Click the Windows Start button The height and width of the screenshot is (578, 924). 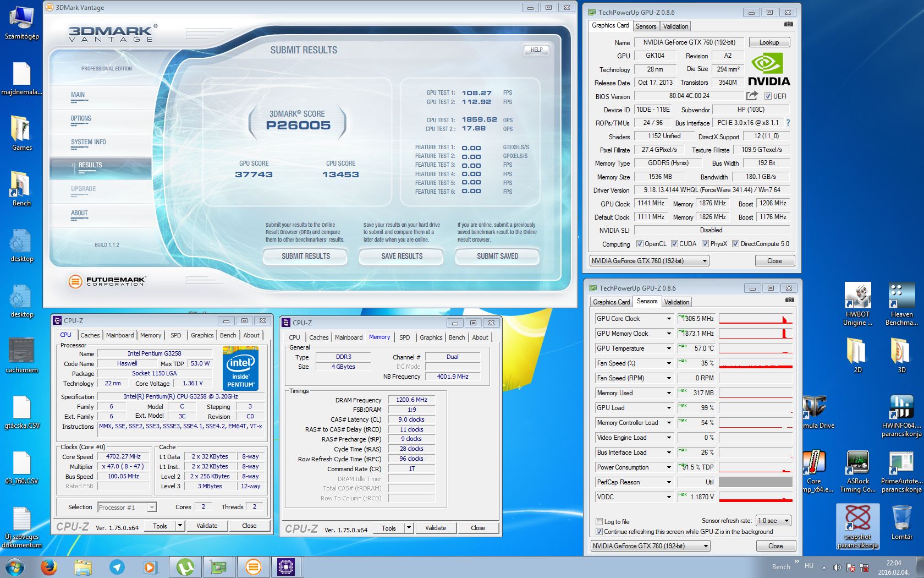click(x=15, y=566)
